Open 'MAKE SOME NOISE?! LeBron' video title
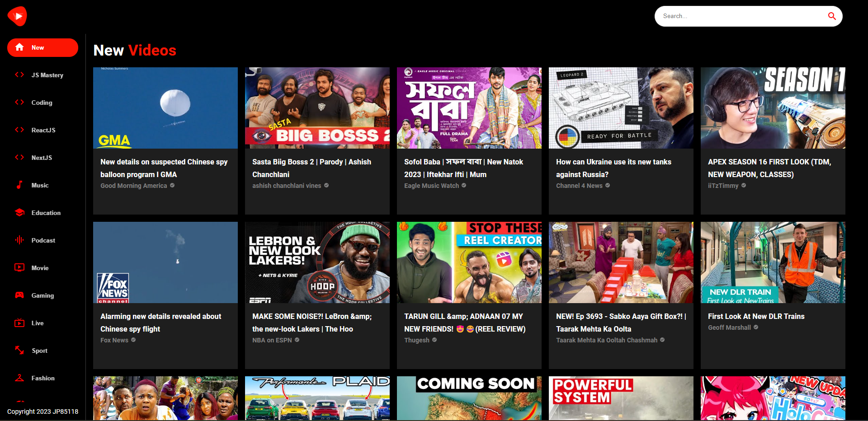The width and height of the screenshot is (868, 421). point(312,323)
